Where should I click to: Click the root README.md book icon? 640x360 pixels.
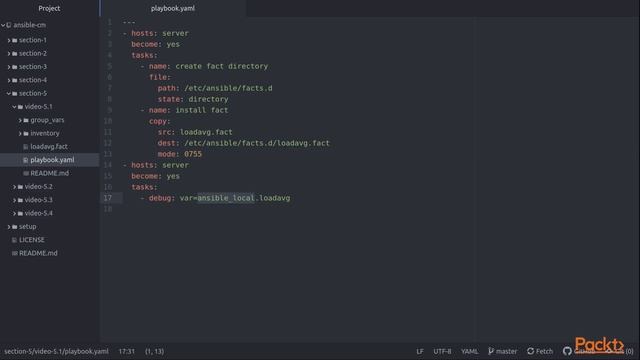click(15, 253)
